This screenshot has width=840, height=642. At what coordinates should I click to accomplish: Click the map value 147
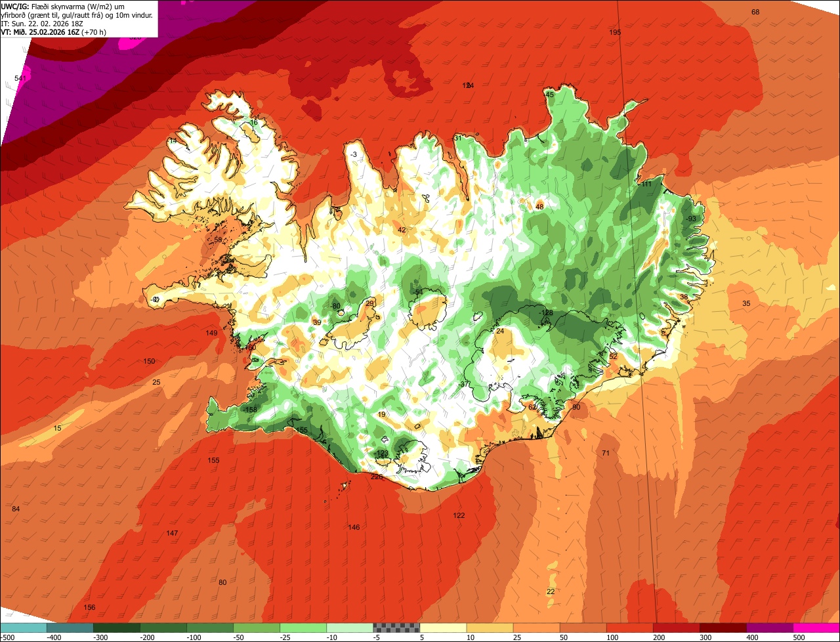pos(172,532)
